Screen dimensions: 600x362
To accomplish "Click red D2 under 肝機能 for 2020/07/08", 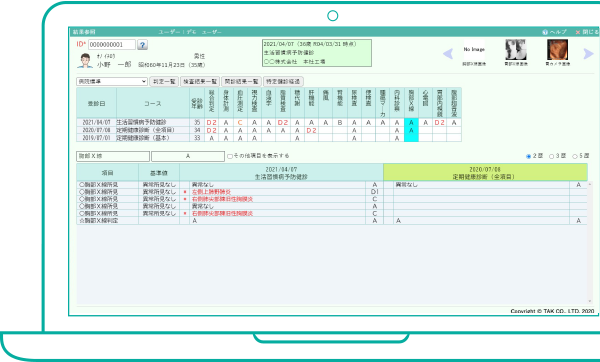I will coord(311,130).
